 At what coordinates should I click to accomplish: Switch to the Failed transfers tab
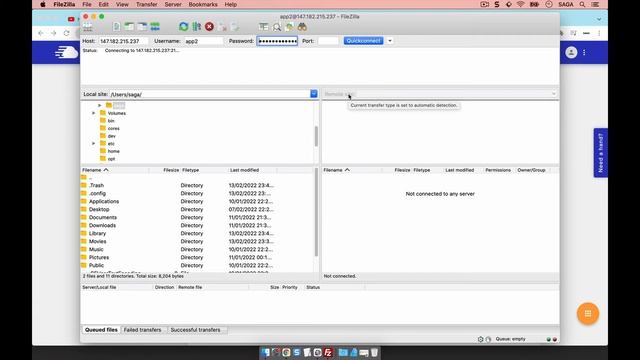click(x=142, y=330)
